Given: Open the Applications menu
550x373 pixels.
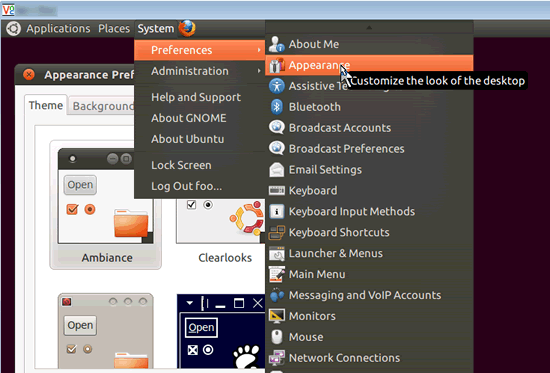Looking at the screenshot, I should coord(58,29).
